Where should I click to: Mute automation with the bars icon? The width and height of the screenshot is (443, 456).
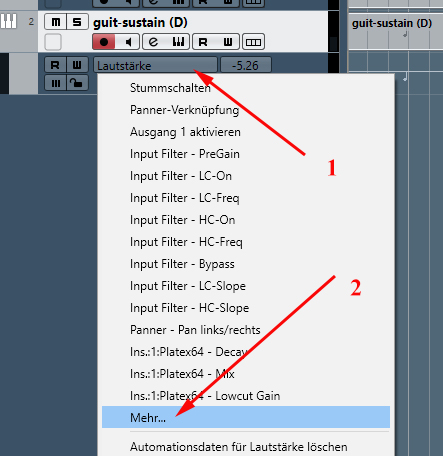56,83
